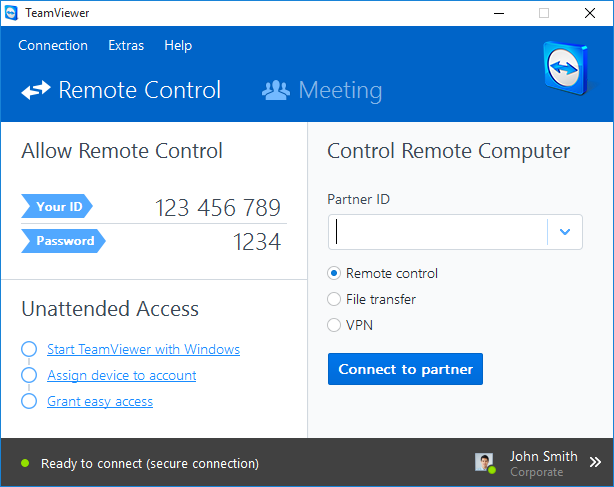The height and width of the screenshot is (487, 614).
Task: Open the Connection menu
Action: pos(53,45)
